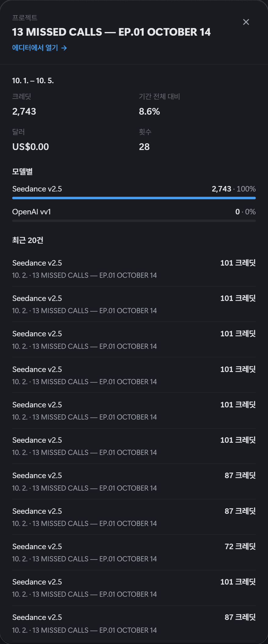Click the 13 MISSED CALLS project title

111,32
